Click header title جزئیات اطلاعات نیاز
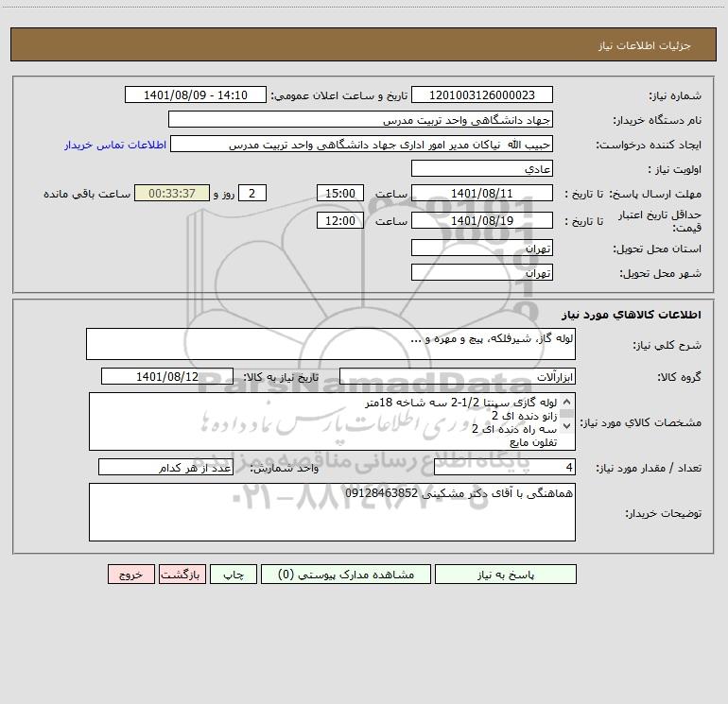This screenshot has width=728, height=704. point(645,45)
